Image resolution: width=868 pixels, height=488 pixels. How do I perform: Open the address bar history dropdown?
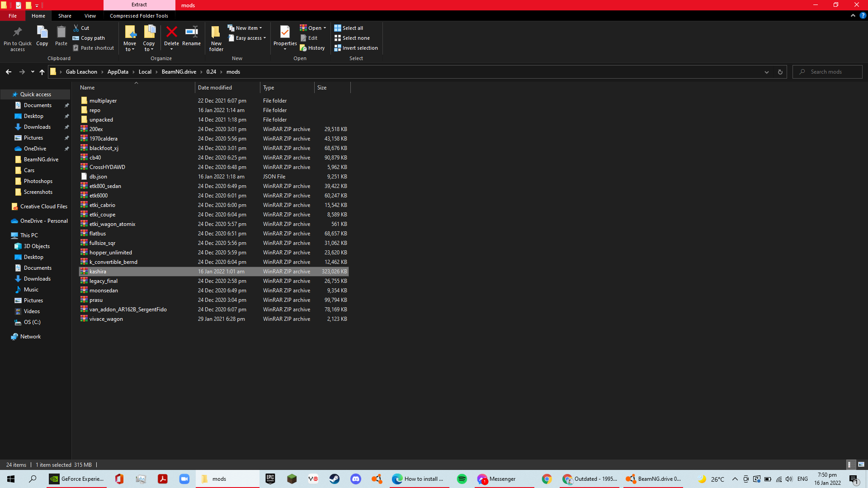[x=767, y=72]
